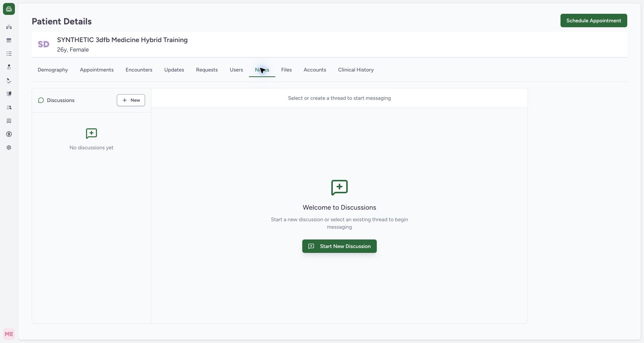Click 'Select or create a thread' message
644x343 pixels.
tap(340, 98)
